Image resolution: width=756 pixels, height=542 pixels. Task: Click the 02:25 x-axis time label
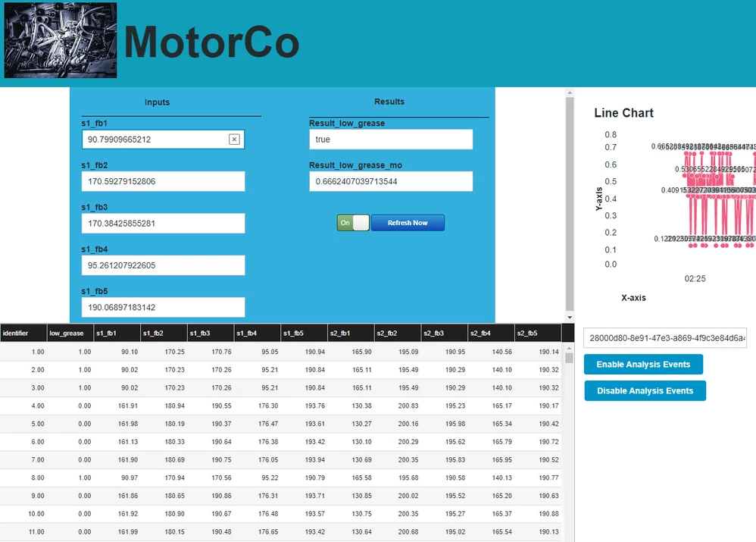tap(695, 278)
